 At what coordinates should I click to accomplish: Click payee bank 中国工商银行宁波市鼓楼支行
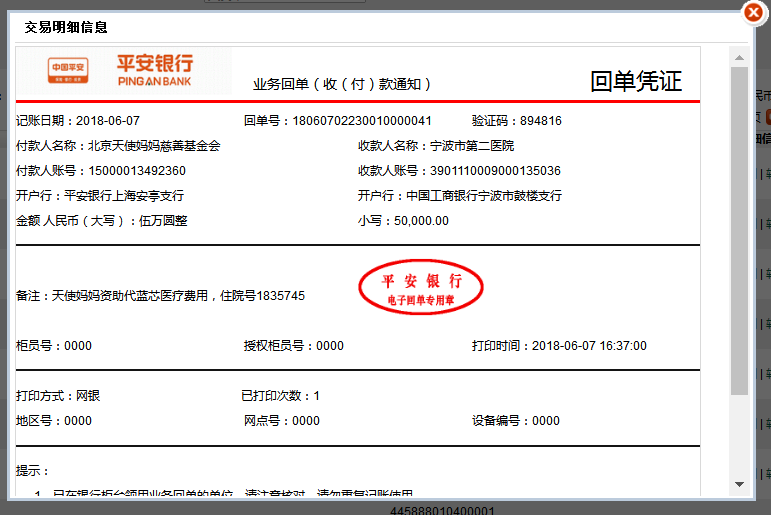coord(484,196)
